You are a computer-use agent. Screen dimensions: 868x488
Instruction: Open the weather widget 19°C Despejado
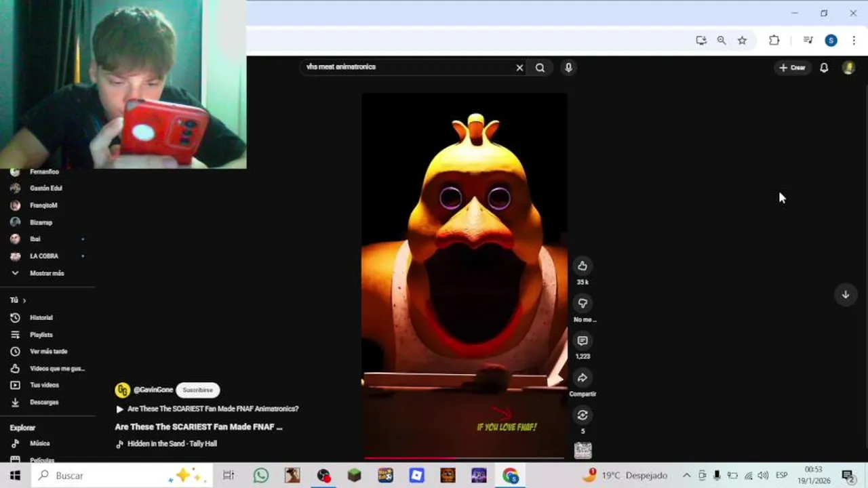625,475
